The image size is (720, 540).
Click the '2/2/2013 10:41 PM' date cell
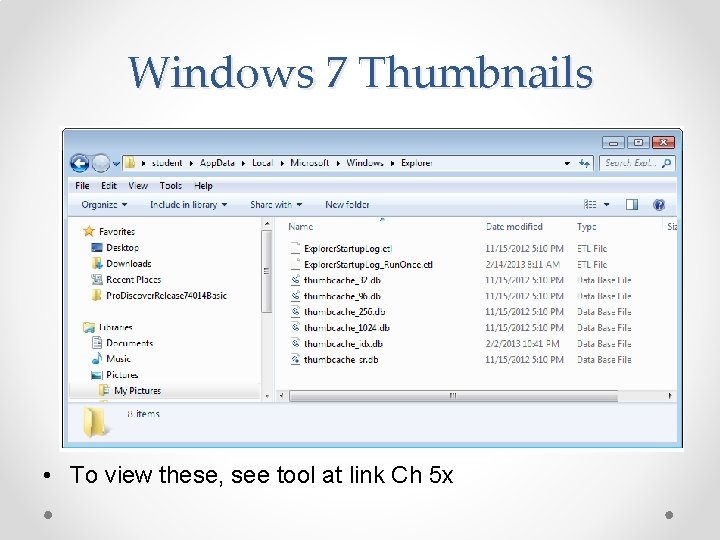pos(522,343)
